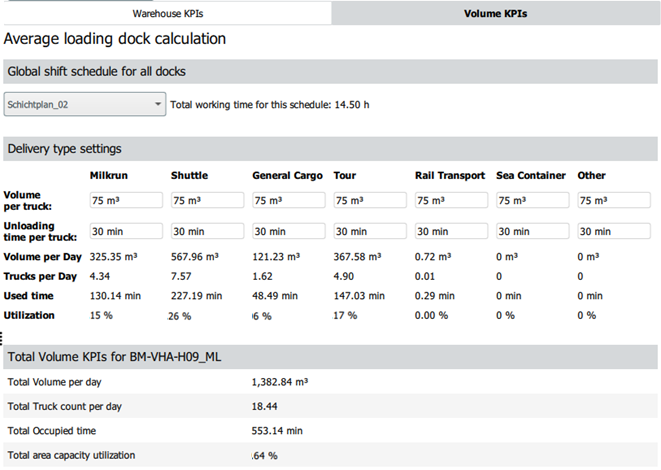The image size is (661, 470).
Task: Select General Cargo trucks per day 1.62
Action: (263, 277)
